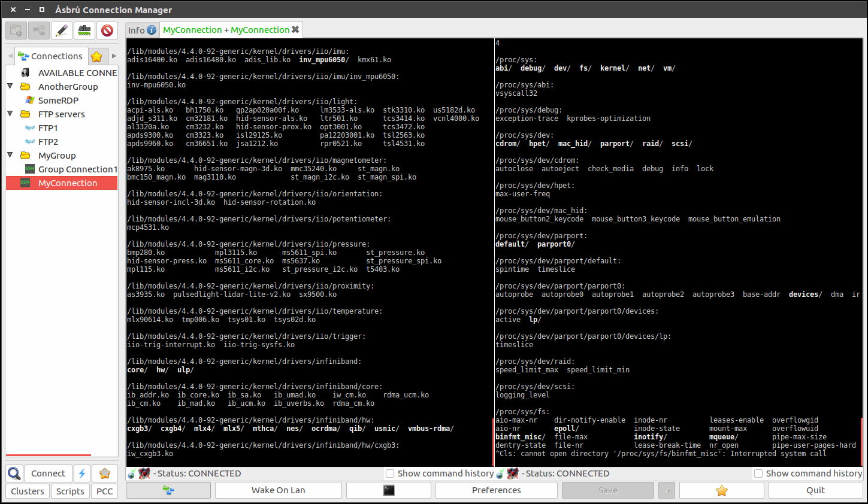Collapse the AnotherGroup folder
This screenshot has width=868, height=504.
10,86
